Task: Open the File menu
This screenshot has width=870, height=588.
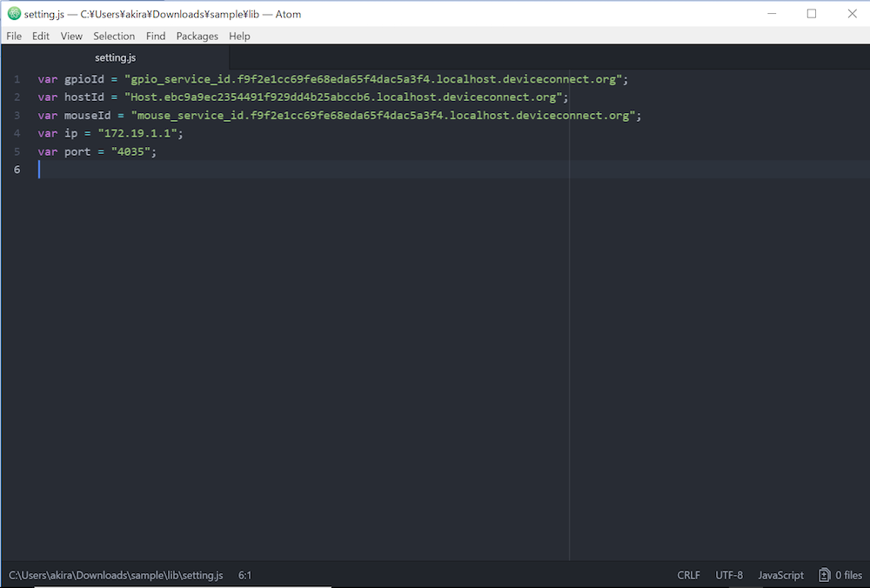Action: [x=14, y=36]
